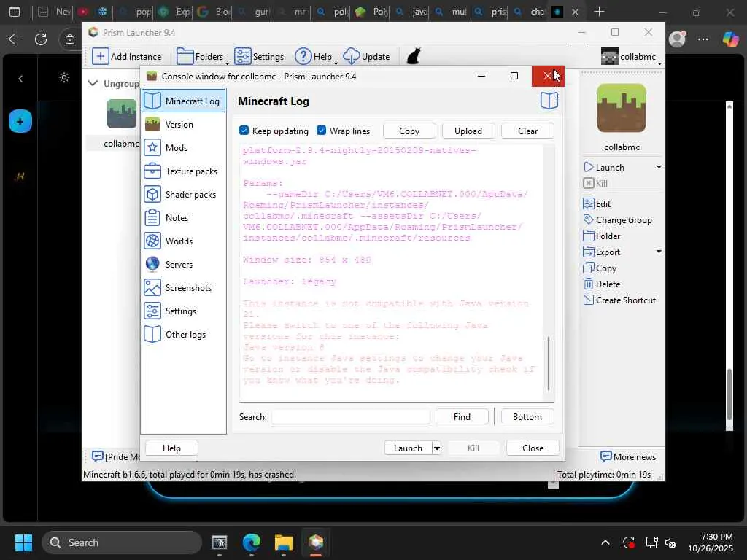The image size is (747, 560).
Task: Open Microsoft Edge from taskbar
Action: 252,542
